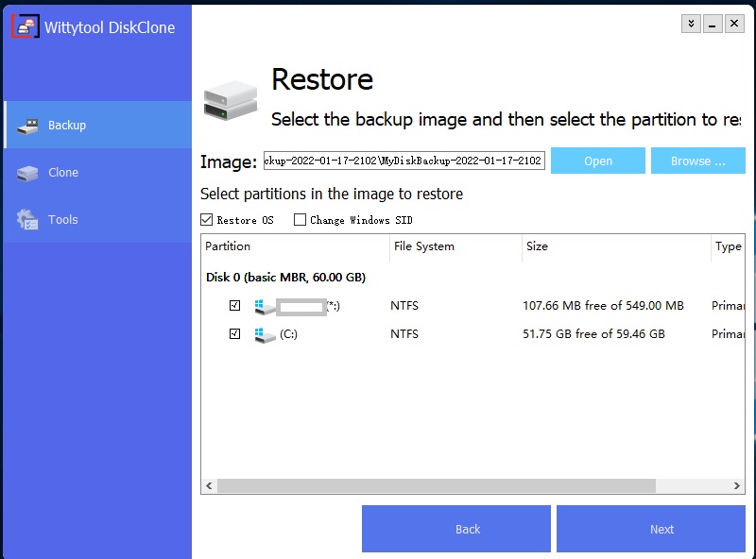The image size is (756, 559).
Task: Click the Browse ... button
Action: [x=698, y=161]
